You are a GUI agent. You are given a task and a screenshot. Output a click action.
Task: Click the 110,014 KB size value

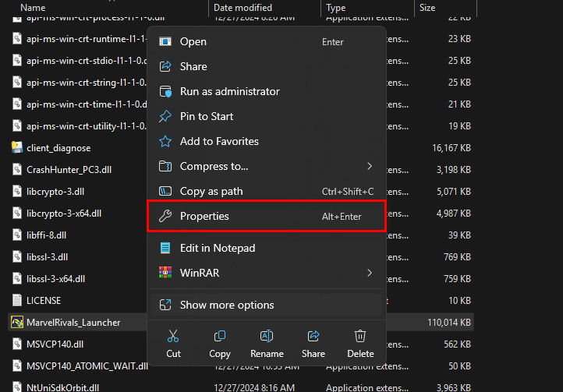449,323
